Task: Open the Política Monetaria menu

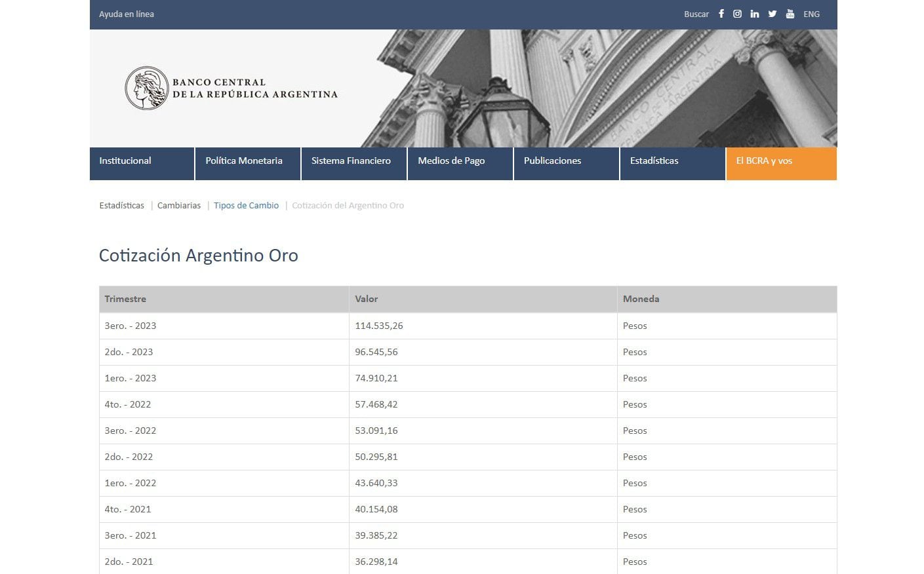Action: [244, 161]
